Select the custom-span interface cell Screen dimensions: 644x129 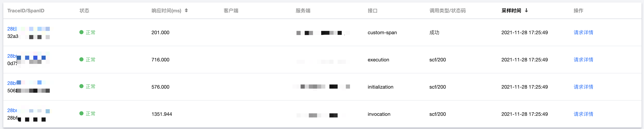pyautogui.click(x=382, y=33)
